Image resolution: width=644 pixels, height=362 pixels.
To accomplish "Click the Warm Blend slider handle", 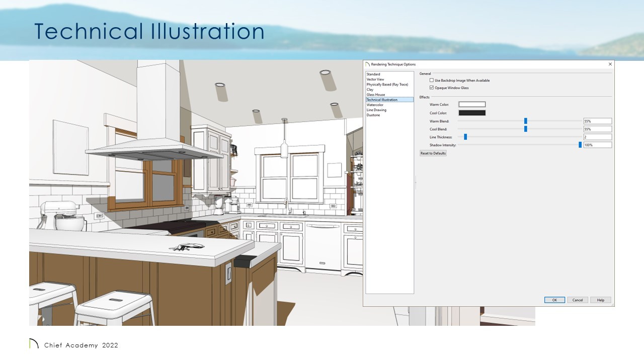I will (526, 121).
